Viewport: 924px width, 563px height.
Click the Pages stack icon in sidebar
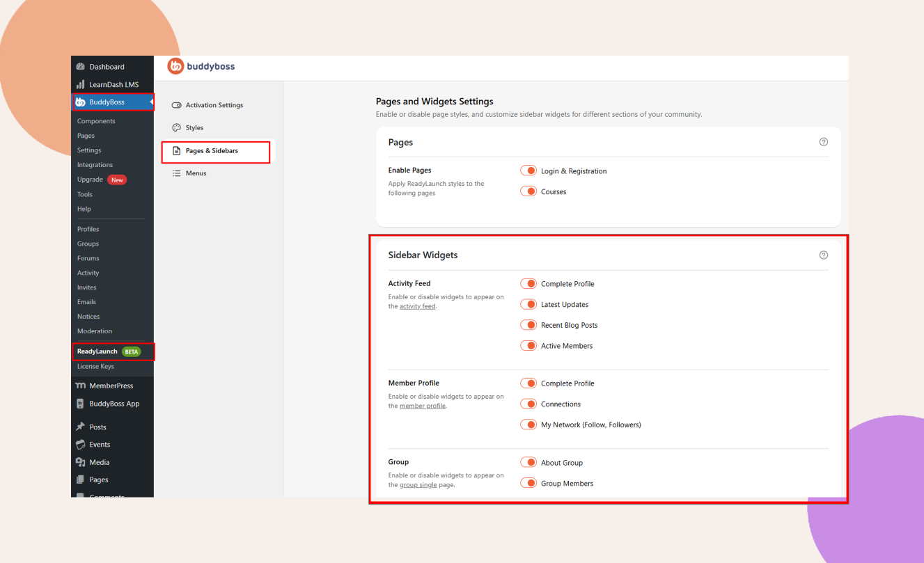80,479
